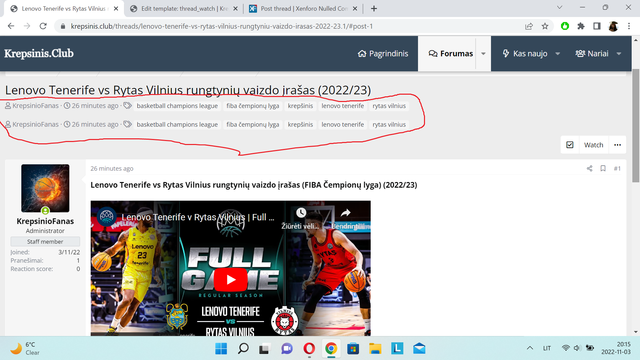The width and height of the screenshot is (640, 360).
Task: Expand the Forumas dropdown arrow
Action: pos(483,53)
